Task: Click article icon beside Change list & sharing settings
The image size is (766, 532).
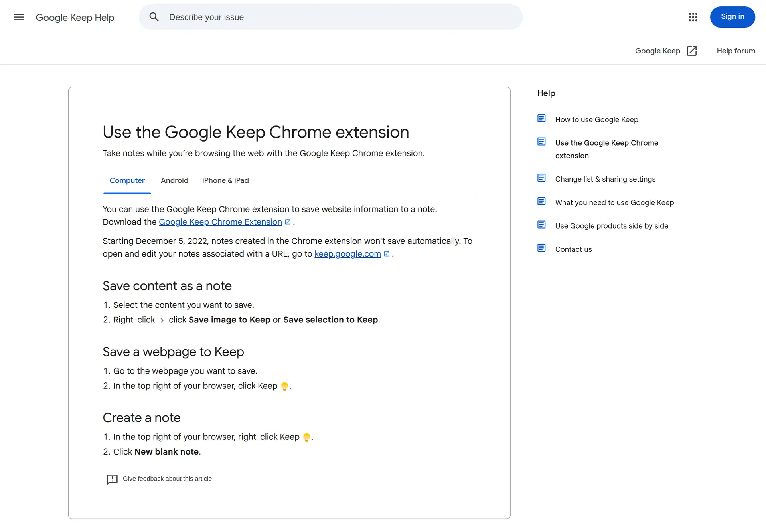Action: [x=541, y=178]
